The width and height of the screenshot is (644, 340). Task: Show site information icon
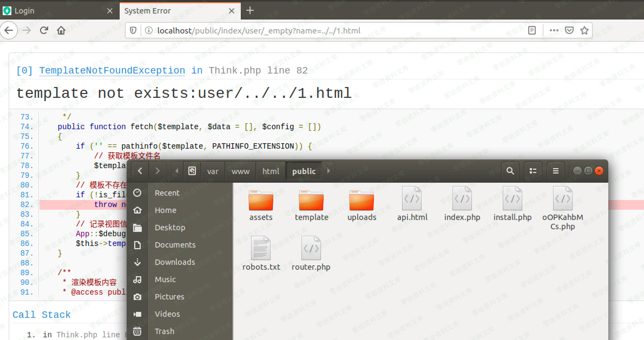pos(149,31)
